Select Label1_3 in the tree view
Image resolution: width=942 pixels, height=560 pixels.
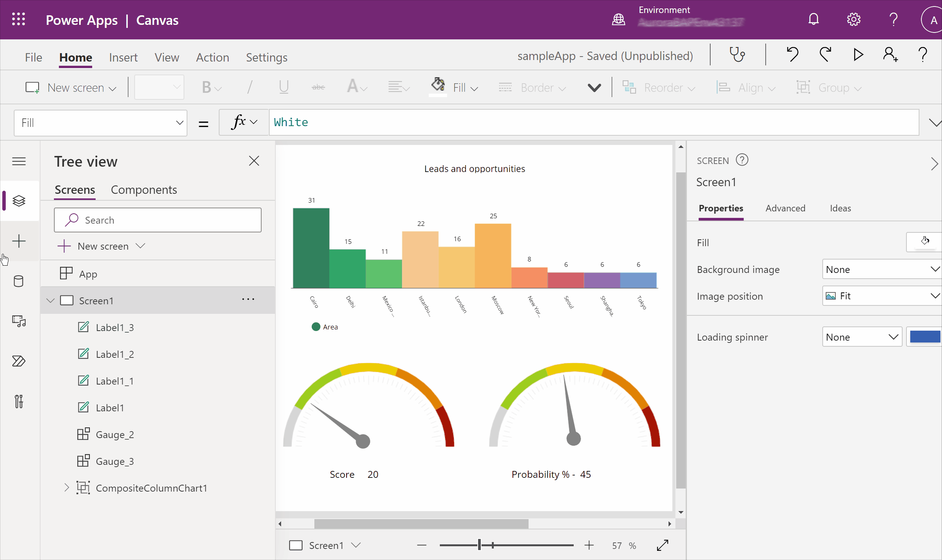pyautogui.click(x=116, y=327)
